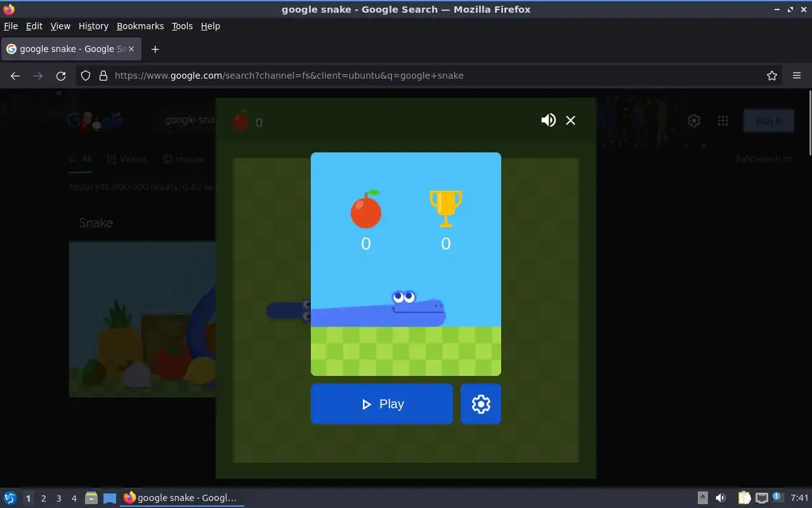Mute the snake game sound
The width and height of the screenshot is (812, 508).
pyautogui.click(x=548, y=120)
